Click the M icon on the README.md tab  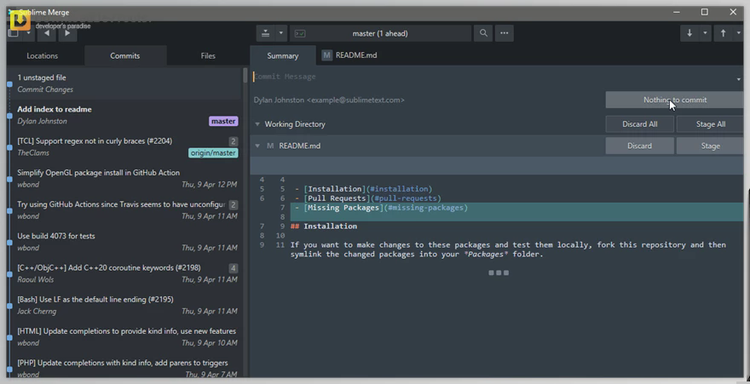pos(327,55)
